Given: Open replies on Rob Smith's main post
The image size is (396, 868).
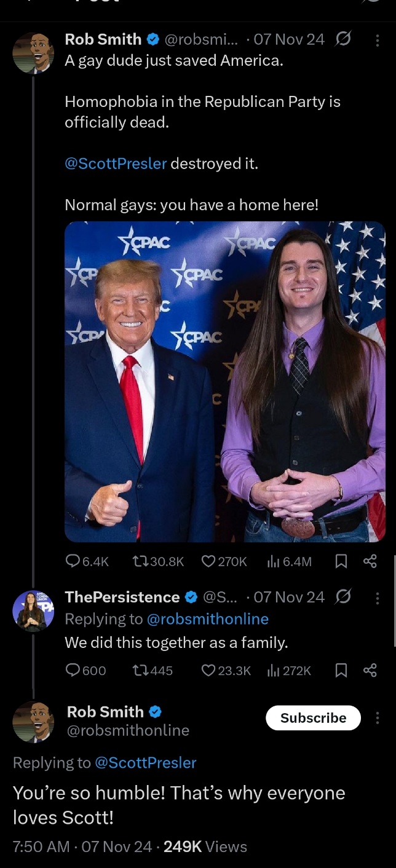Looking at the screenshot, I should 87,561.
